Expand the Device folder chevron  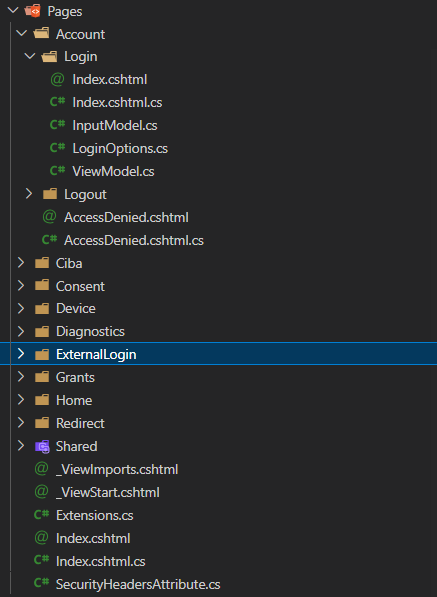[x=21, y=308]
